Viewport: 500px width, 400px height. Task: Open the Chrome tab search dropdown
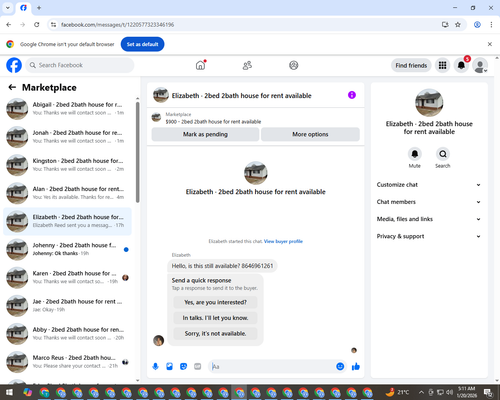(x=8, y=8)
